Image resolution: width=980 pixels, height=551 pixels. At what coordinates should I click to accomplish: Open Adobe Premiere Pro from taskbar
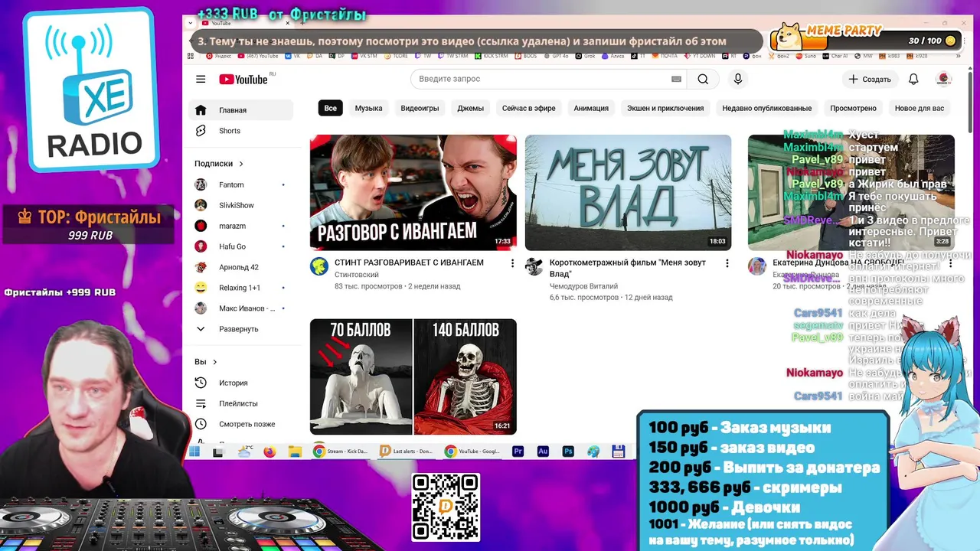pyautogui.click(x=518, y=452)
